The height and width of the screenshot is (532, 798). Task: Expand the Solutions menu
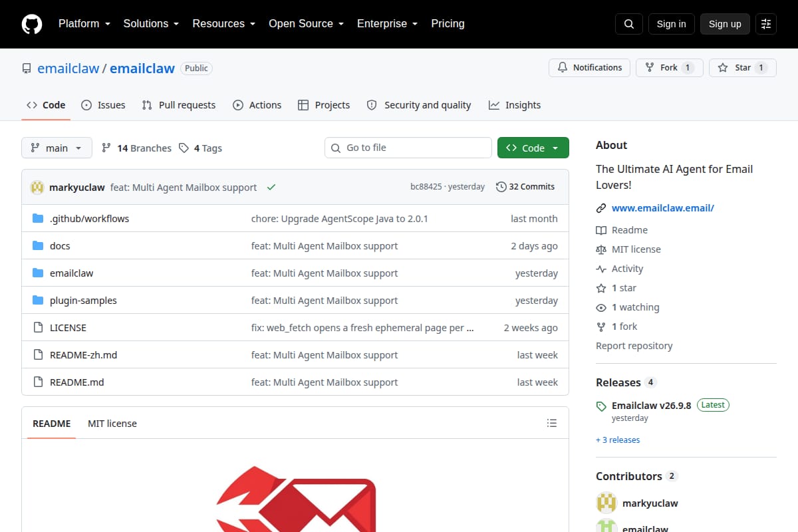pos(151,24)
